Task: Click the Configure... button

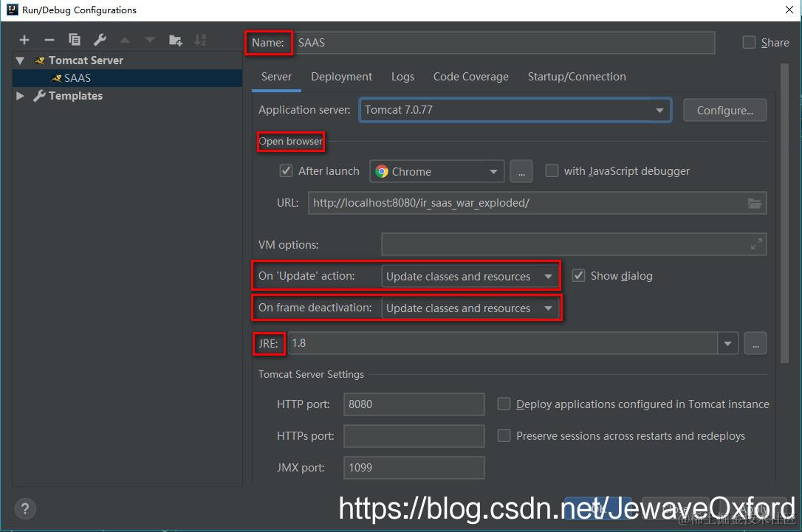Action: pos(724,111)
